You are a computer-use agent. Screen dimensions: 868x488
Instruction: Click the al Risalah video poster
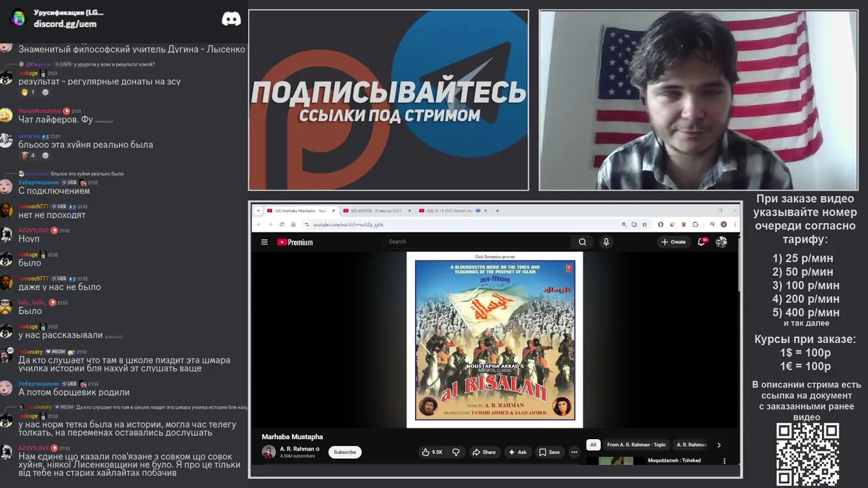pyautogui.click(x=494, y=340)
